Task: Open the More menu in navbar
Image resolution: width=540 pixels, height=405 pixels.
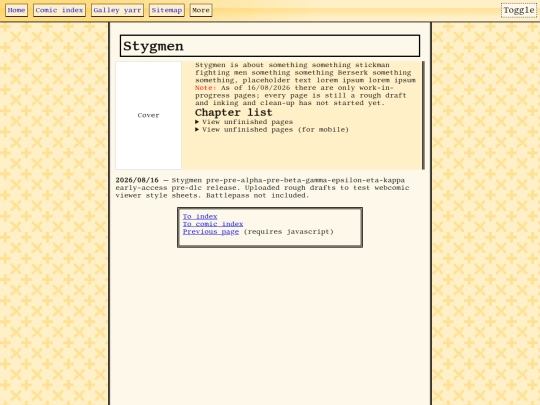Action: (201, 10)
